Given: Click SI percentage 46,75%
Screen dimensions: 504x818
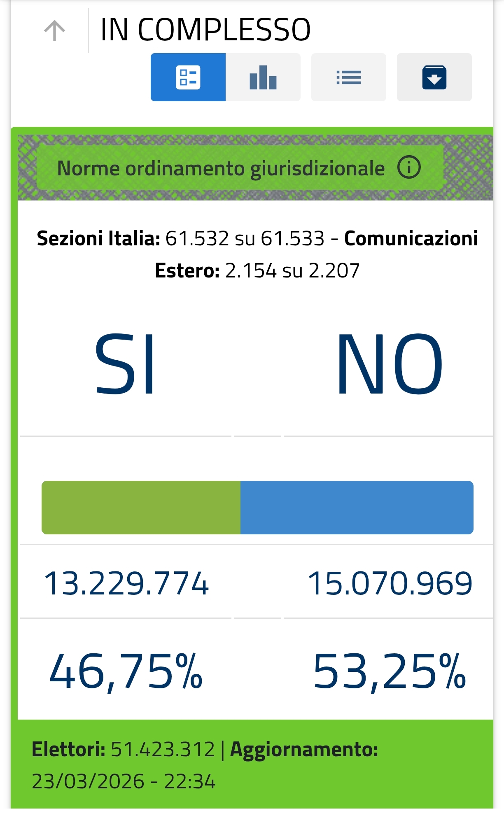Looking at the screenshot, I should [126, 671].
